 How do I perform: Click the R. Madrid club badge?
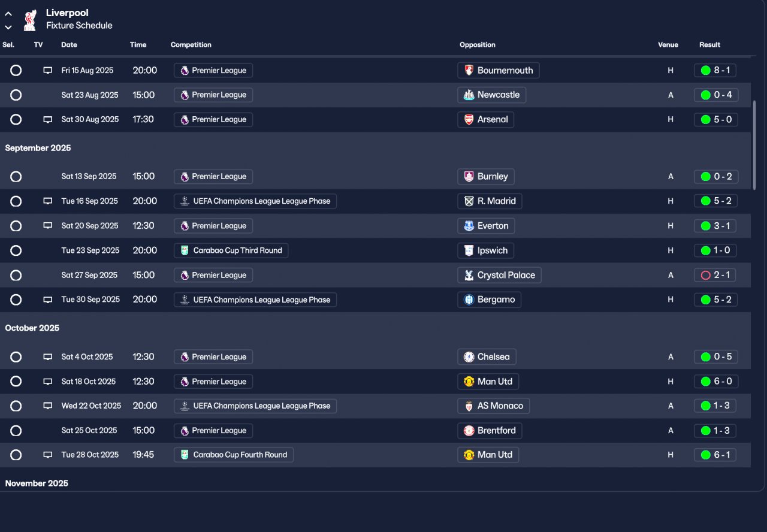click(x=469, y=201)
